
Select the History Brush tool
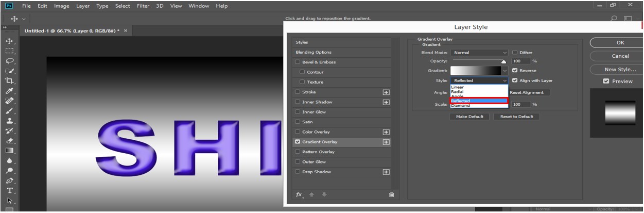pos(9,130)
